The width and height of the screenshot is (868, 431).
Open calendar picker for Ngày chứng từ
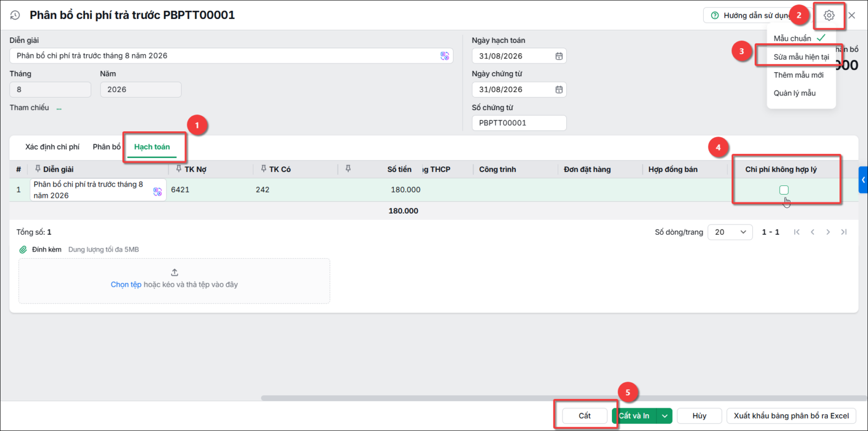[x=559, y=89]
